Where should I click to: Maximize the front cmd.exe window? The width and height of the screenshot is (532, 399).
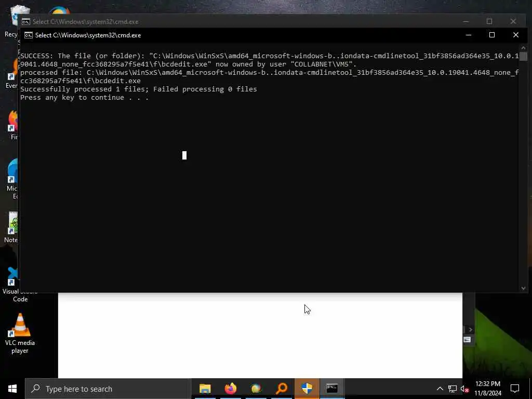click(492, 35)
